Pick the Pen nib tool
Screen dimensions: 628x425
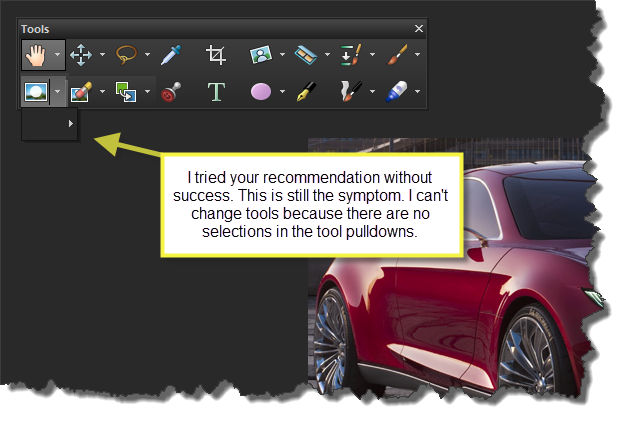point(305,92)
